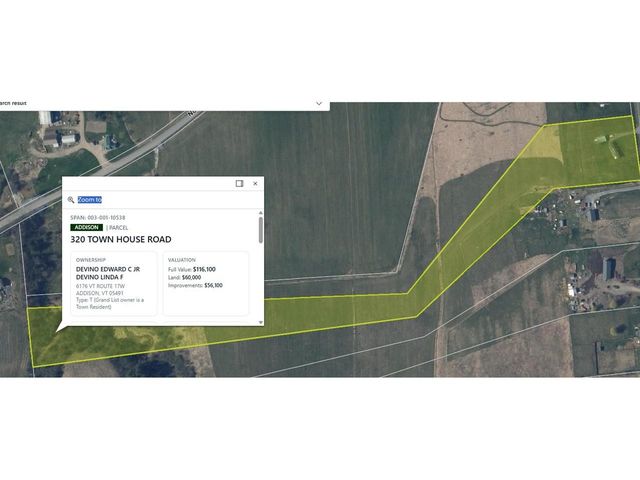This screenshot has width=640, height=480.
Task: Click the popup scrollbar up arrow
Action: [261, 213]
